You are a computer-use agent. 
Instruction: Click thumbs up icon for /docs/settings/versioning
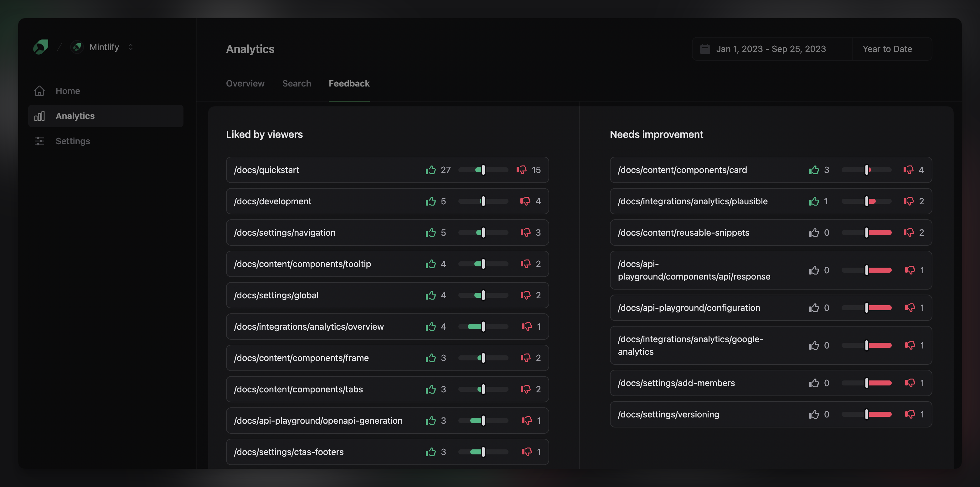[814, 414]
